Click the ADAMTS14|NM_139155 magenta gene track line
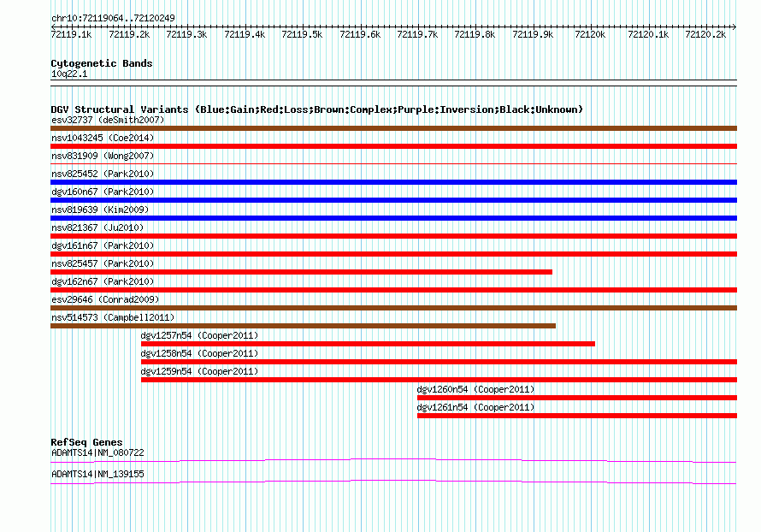 tap(393, 482)
